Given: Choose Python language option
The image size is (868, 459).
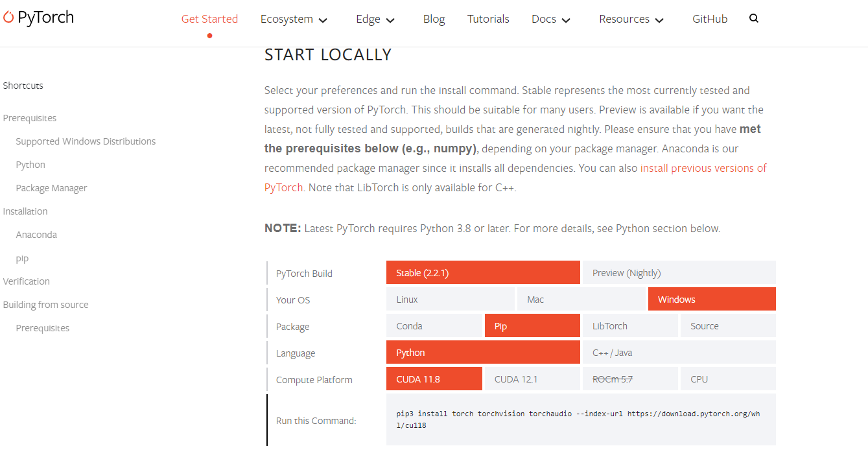Looking at the screenshot, I should 483,352.
